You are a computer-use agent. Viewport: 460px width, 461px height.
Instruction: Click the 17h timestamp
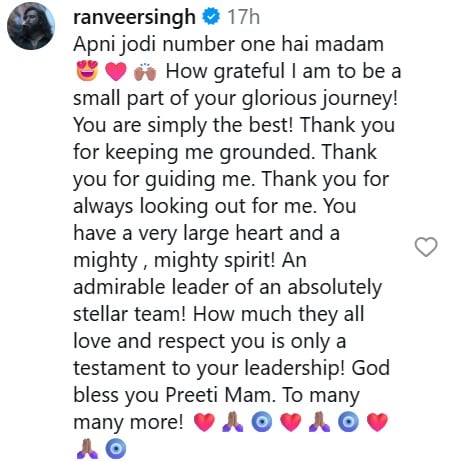[x=243, y=17]
